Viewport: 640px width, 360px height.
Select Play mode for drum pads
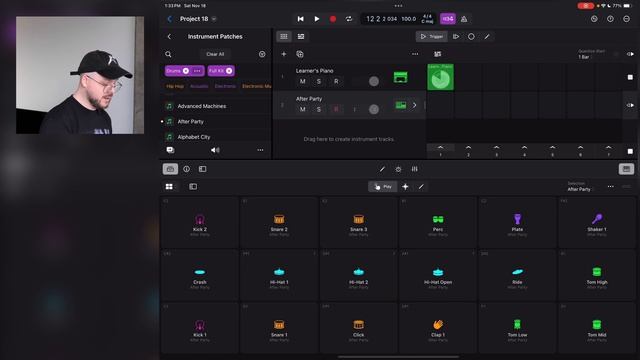tap(383, 187)
